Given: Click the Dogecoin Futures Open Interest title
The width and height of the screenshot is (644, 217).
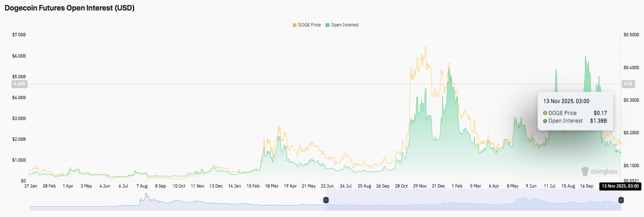Looking at the screenshot, I should click(70, 8).
